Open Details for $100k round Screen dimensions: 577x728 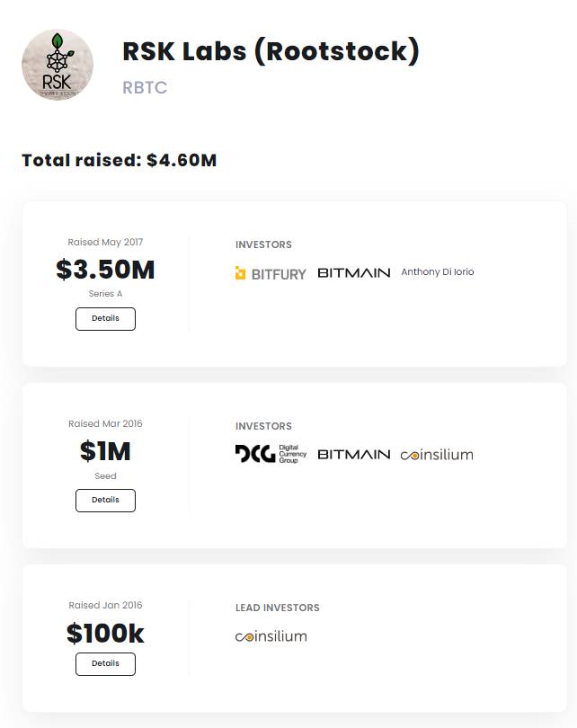(105, 663)
